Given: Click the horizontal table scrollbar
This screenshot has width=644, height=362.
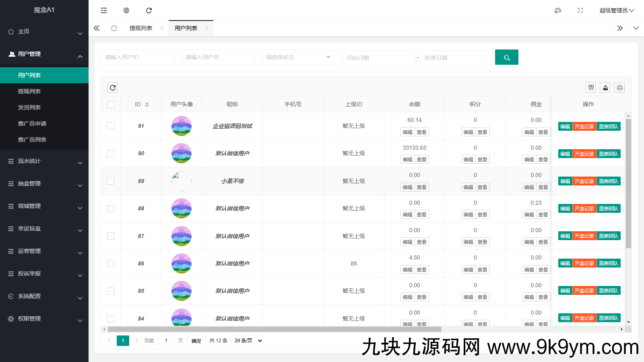Looking at the screenshot, I should [275, 329].
